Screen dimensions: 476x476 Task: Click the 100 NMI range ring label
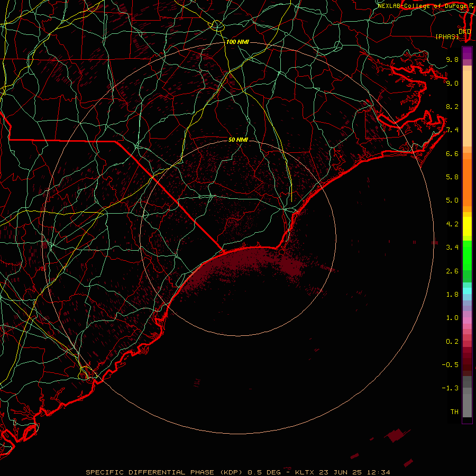click(237, 42)
